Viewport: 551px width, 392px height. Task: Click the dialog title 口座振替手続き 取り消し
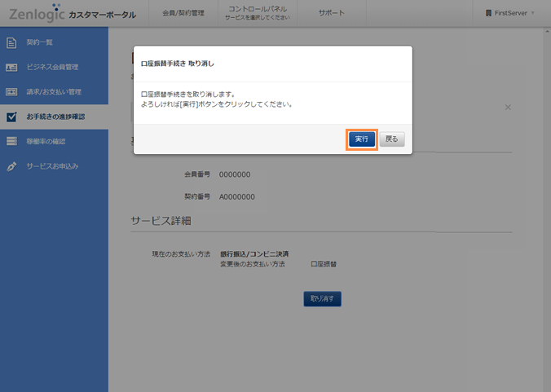(x=178, y=64)
